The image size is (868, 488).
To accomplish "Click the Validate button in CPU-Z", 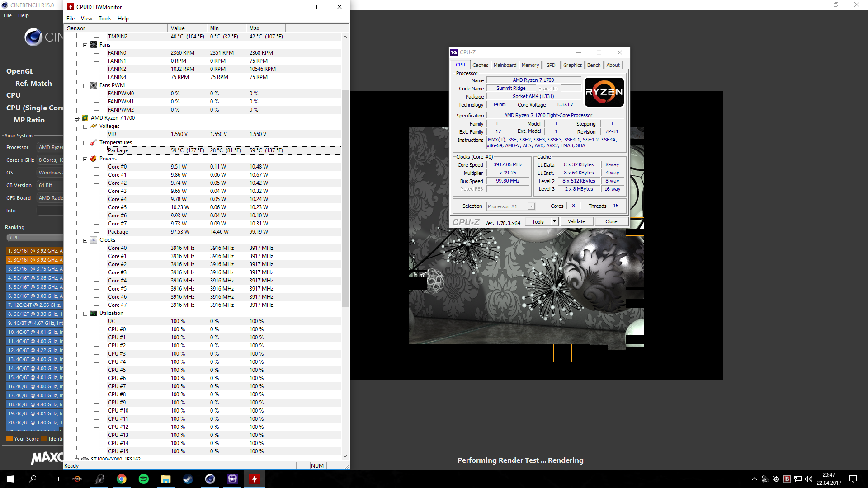I will click(576, 221).
